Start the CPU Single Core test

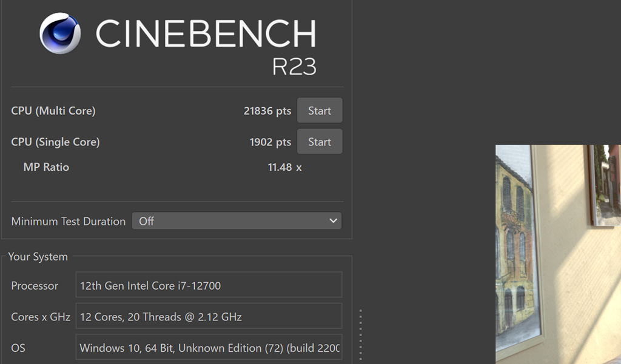tap(320, 142)
